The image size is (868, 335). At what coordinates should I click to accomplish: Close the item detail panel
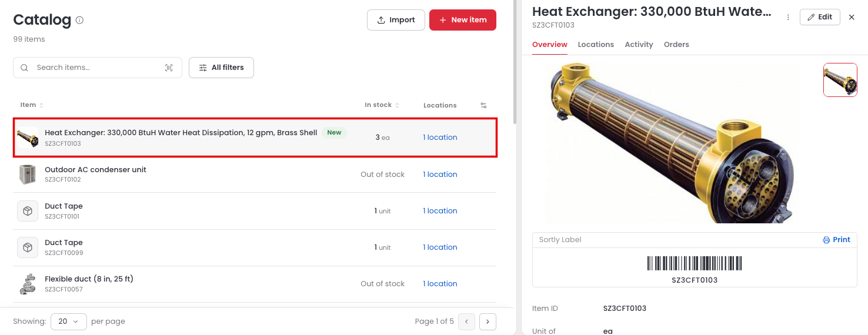point(852,17)
